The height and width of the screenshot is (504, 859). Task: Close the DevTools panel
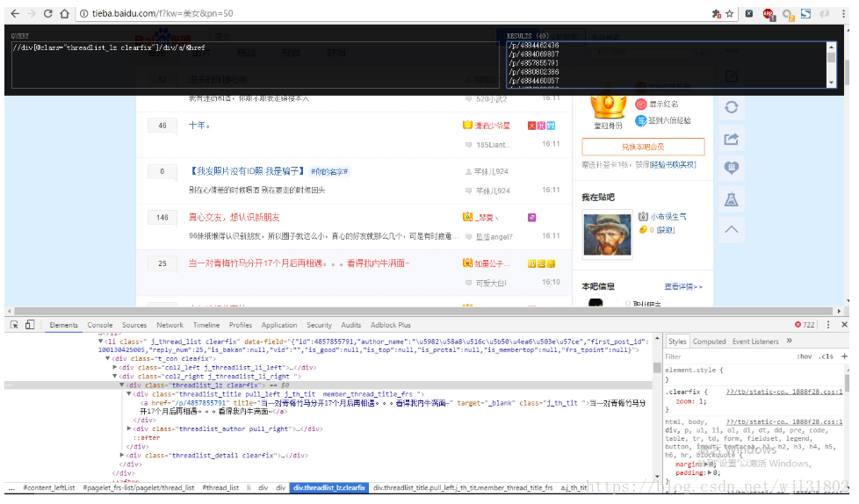click(x=844, y=325)
